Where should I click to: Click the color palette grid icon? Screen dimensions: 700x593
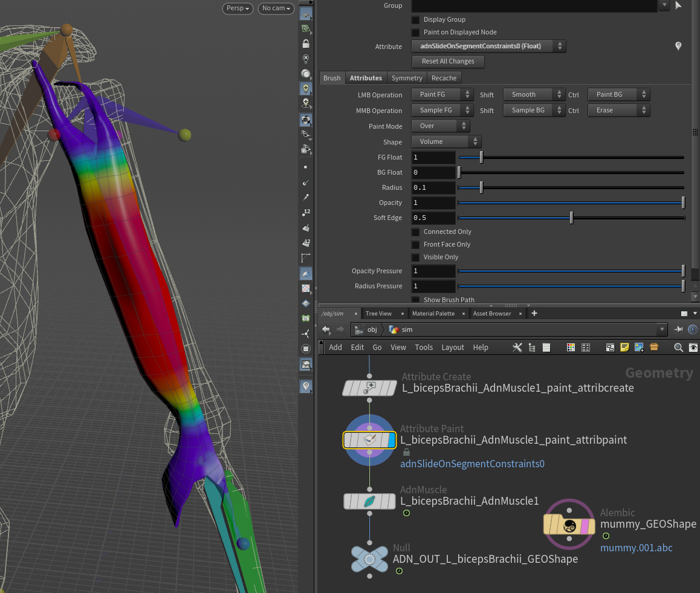pos(571,348)
